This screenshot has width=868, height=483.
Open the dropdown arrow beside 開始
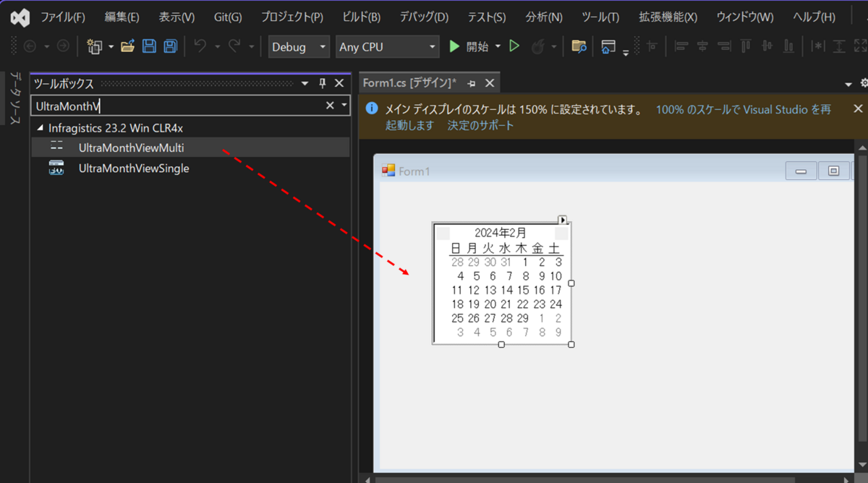(x=498, y=47)
